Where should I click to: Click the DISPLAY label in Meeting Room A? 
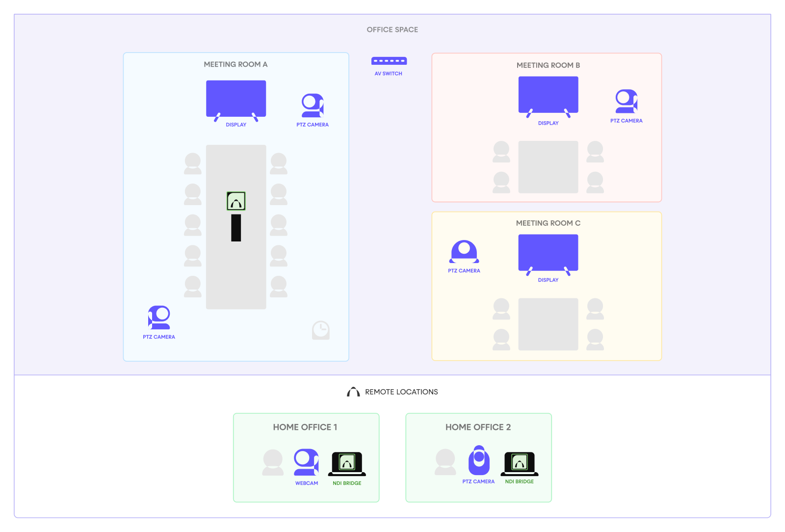pos(236,125)
